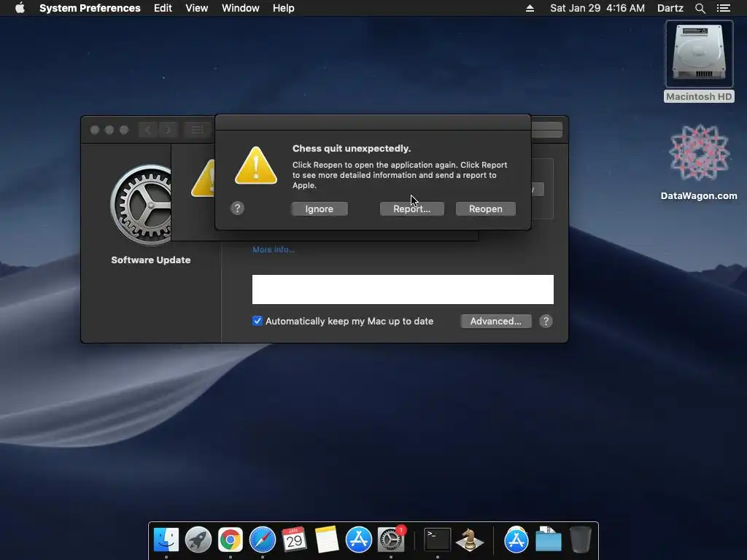The height and width of the screenshot is (560, 747).
Task: Click the 'Chess quit unexpectedly.' heading
Action: click(352, 149)
